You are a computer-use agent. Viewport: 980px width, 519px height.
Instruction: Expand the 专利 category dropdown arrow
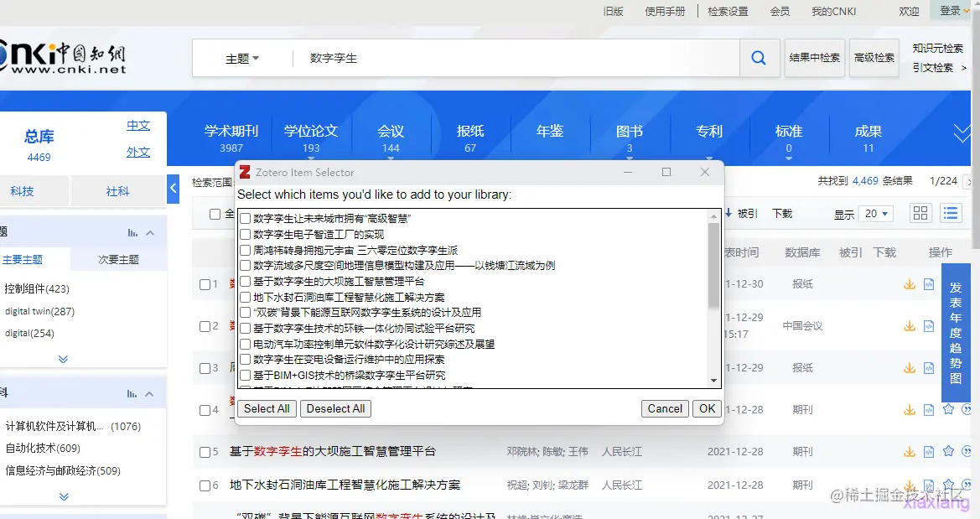pyautogui.click(x=708, y=158)
